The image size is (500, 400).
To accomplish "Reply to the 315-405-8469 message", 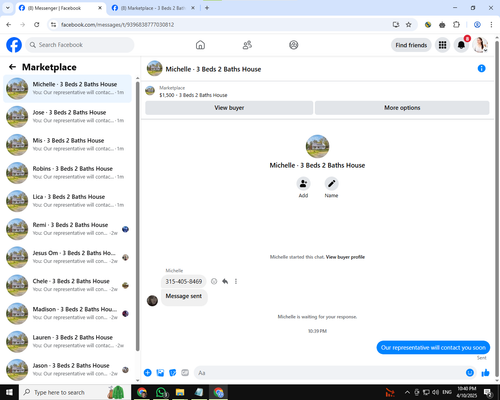I will coord(225,281).
